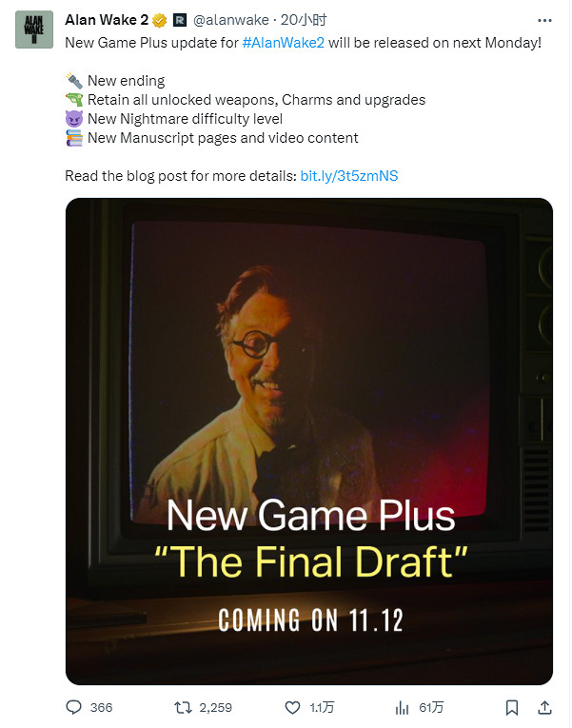Click the 20小时 timestamp

304,20
